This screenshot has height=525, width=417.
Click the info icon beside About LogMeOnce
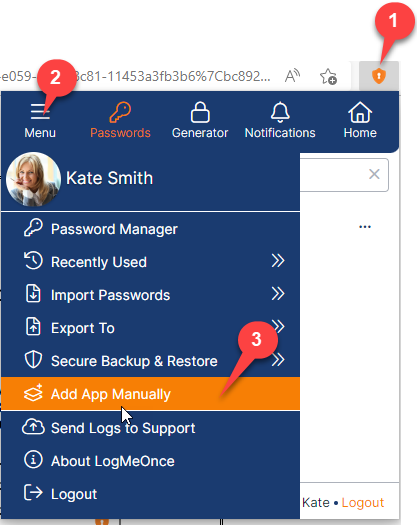pyautogui.click(x=33, y=459)
